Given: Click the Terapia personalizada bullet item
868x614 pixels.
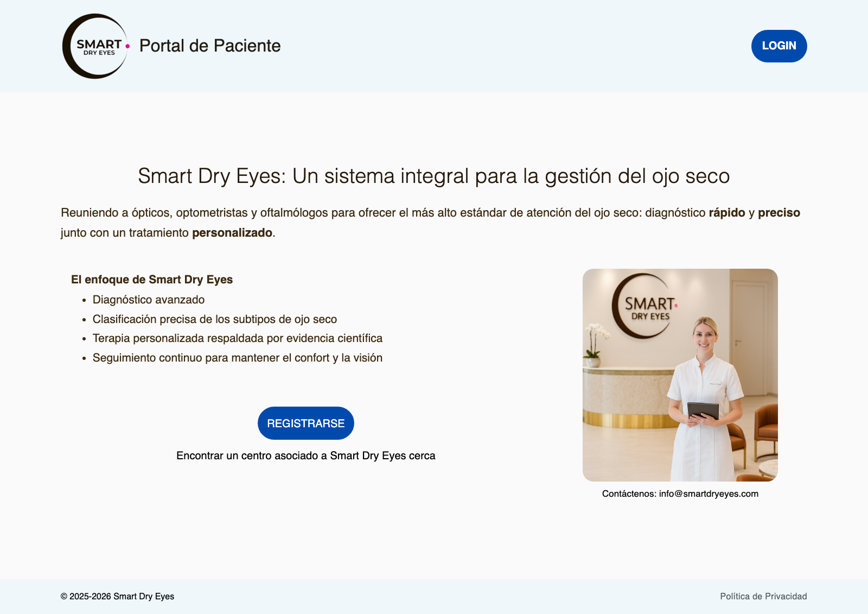Looking at the screenshot, I should point(238,338).
